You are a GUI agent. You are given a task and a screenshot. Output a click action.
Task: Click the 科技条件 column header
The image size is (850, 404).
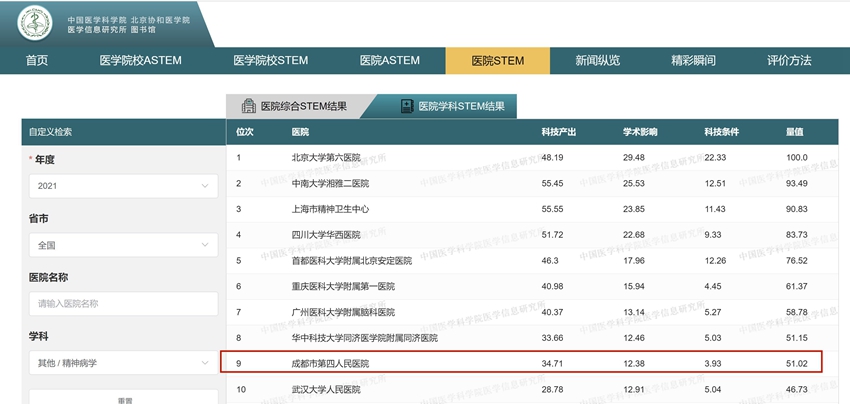(722, 132)
